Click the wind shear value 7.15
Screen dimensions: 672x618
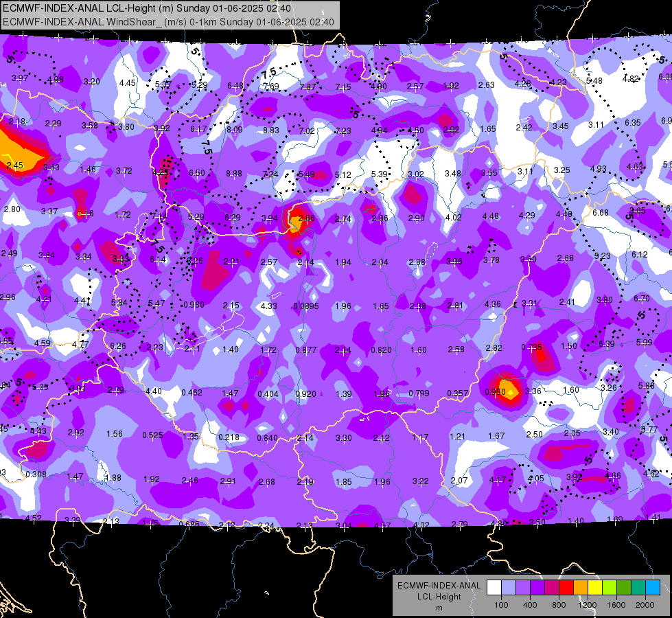343,87
